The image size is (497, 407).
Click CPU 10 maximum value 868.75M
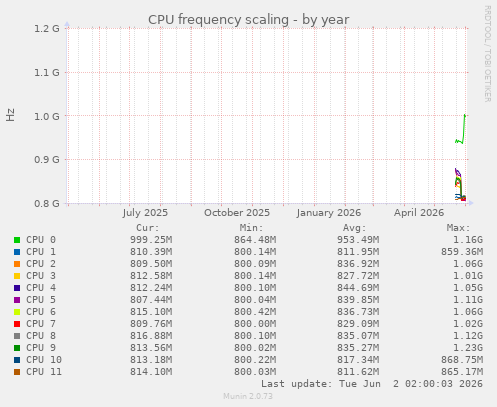click(x=462, y=360)
